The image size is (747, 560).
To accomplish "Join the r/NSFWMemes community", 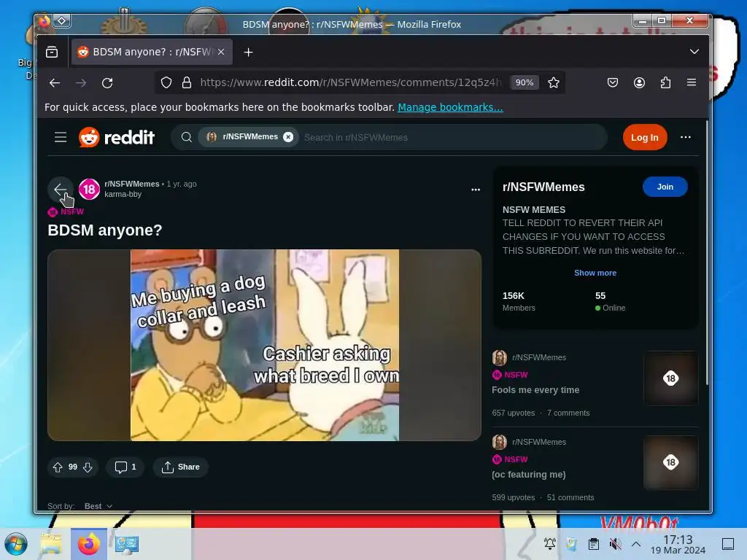I will (x=665, y=187).
